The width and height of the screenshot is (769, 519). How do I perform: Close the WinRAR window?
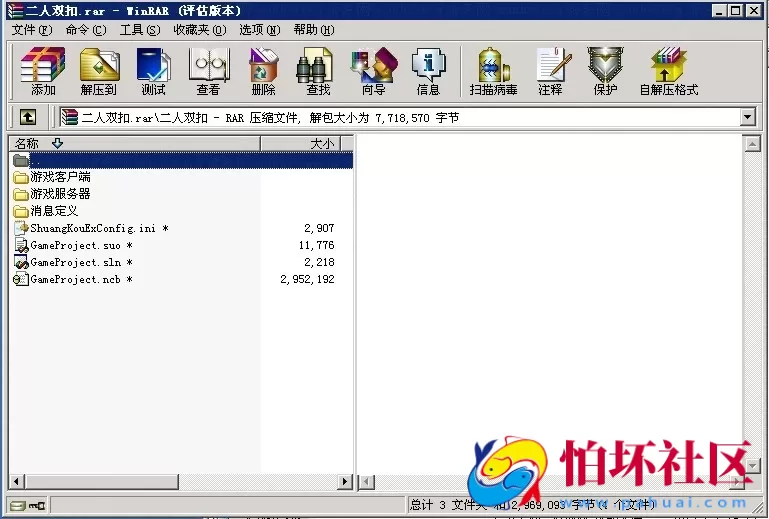point(754,10)
